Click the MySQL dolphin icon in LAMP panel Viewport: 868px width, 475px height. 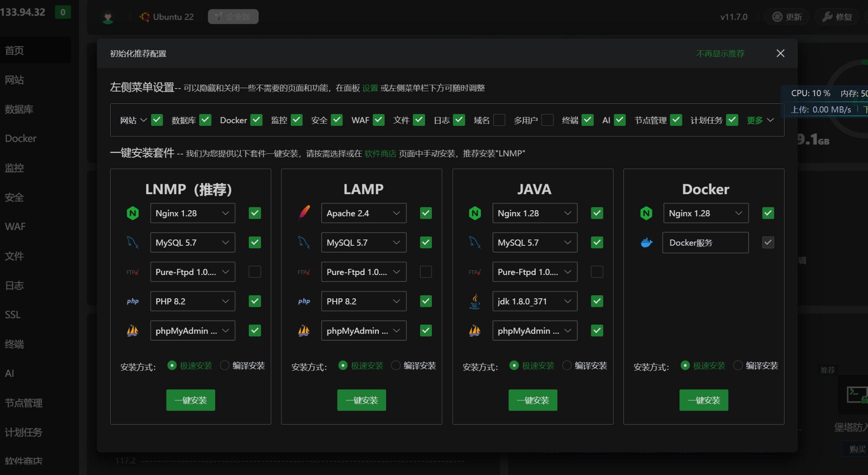point(304,242)
